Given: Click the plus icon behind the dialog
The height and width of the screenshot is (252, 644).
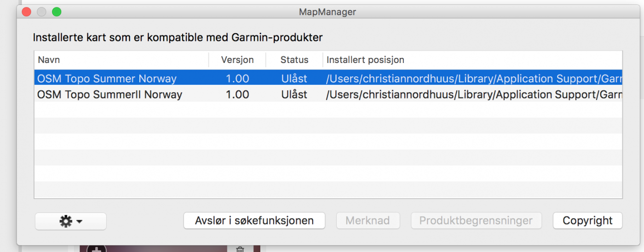Looking at the screenshot, I should tap(97, 250).
